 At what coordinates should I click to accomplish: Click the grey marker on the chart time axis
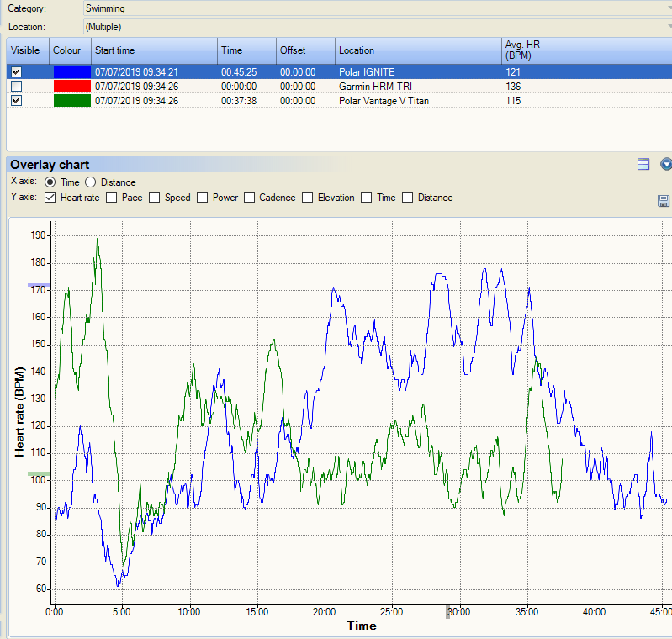pos(448,612)
